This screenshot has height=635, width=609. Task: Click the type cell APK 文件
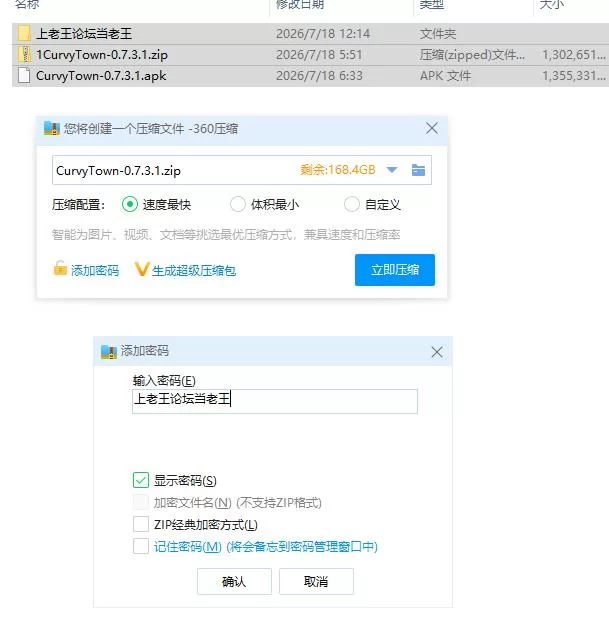[x=445, y=76]
